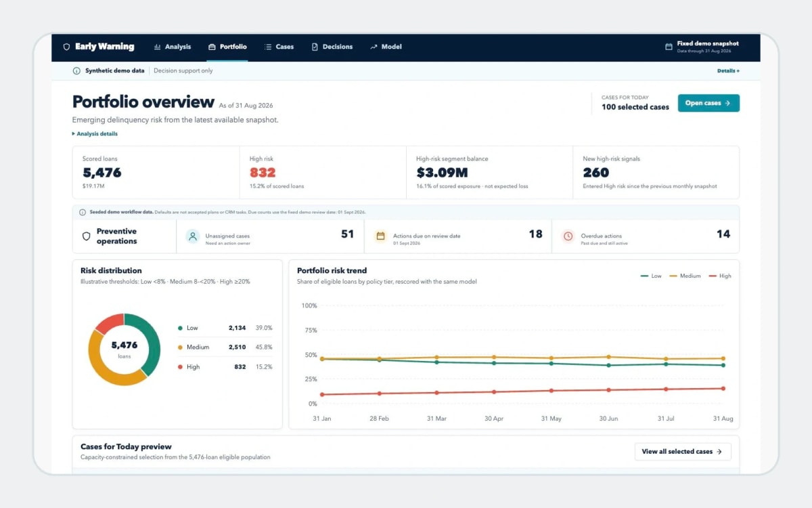This screenshot has height=508, width=812.
Task: Click the High line's 31 Aug data point
Action: 723,389
